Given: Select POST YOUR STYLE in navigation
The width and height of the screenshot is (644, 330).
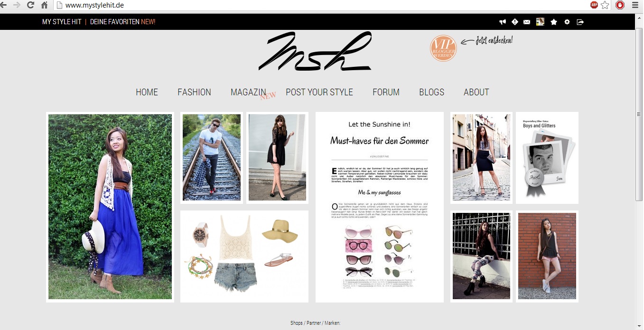Looking at the screenshot, I should click(x=319, y=92).
